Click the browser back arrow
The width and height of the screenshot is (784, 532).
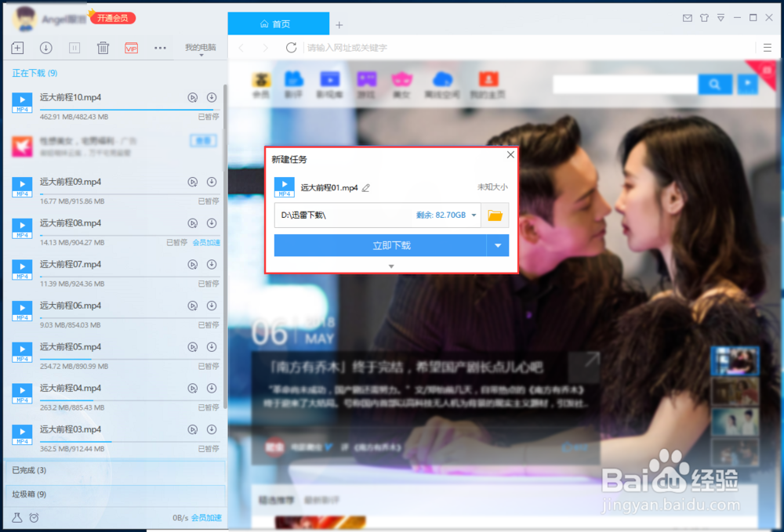241,48
